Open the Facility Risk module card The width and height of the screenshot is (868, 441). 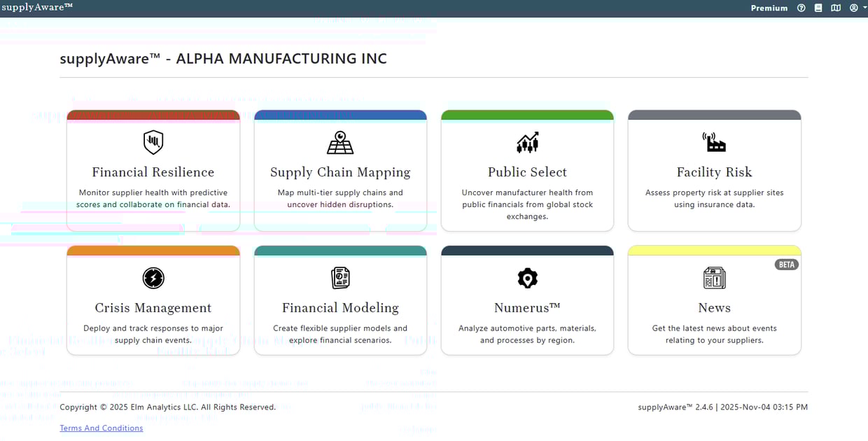714,171
